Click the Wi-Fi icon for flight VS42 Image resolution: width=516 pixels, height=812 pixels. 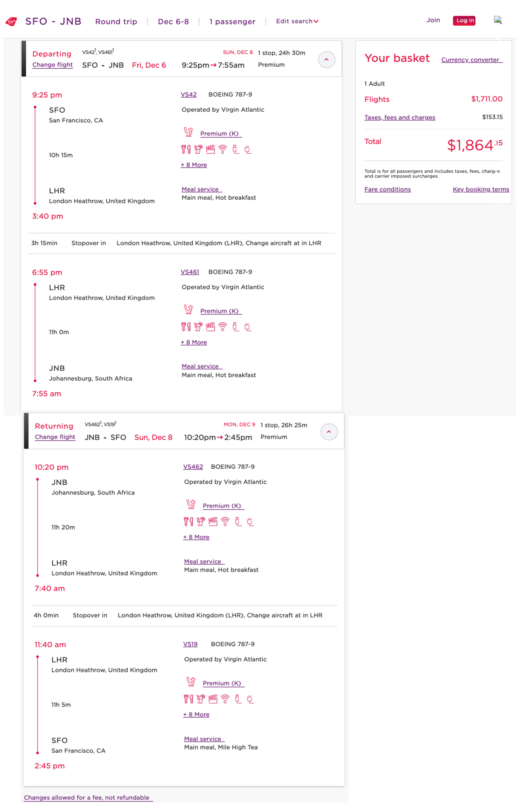(x=223, y=149)
